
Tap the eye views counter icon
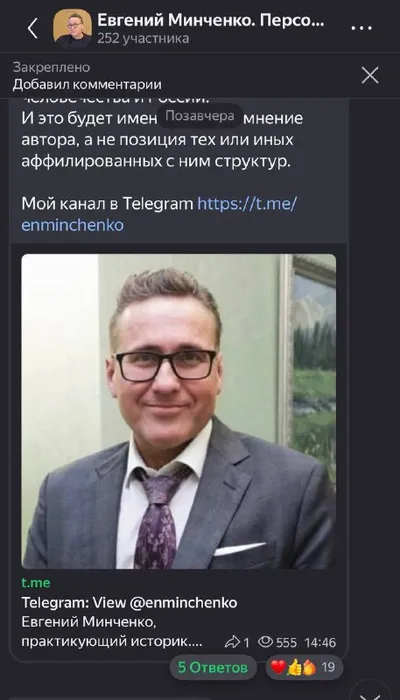click(266, 642)
